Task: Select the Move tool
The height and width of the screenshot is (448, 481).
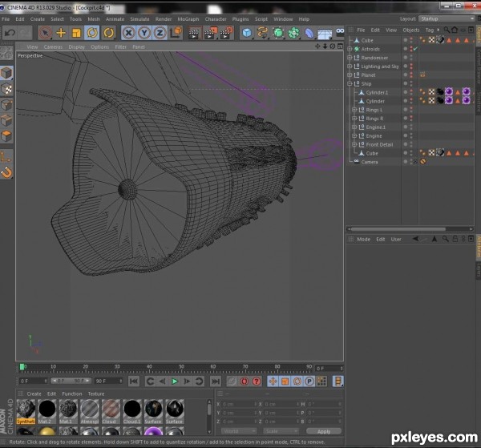Action: (61, 33)
